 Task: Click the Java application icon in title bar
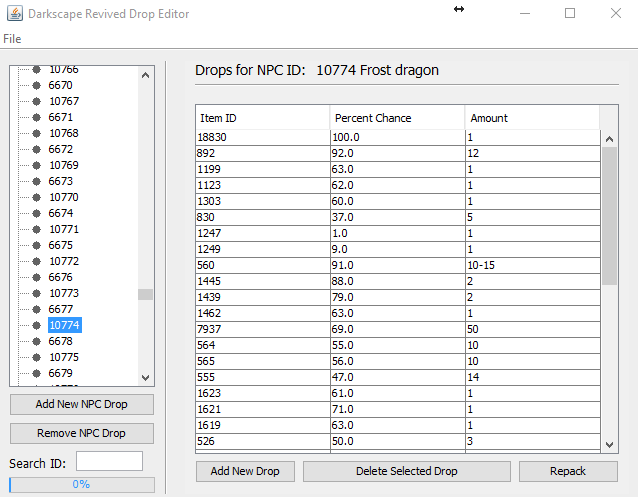[x=15, y=13]
